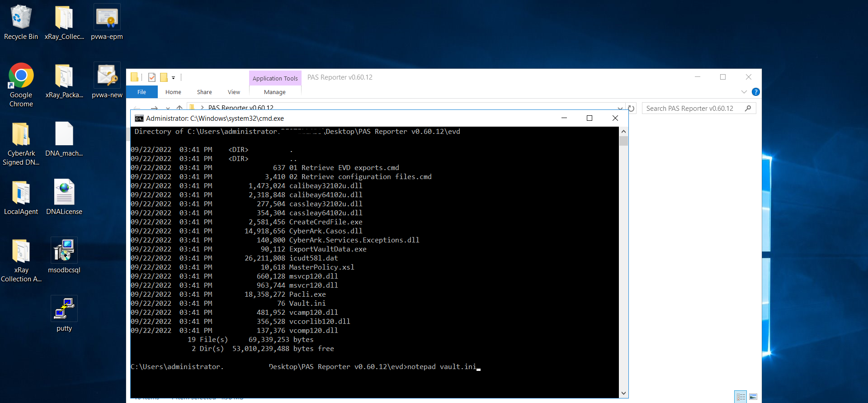Open the DNALicense file icon
Image resolution: width=868 pixels, height=403 pixels.
click(64, 198)
